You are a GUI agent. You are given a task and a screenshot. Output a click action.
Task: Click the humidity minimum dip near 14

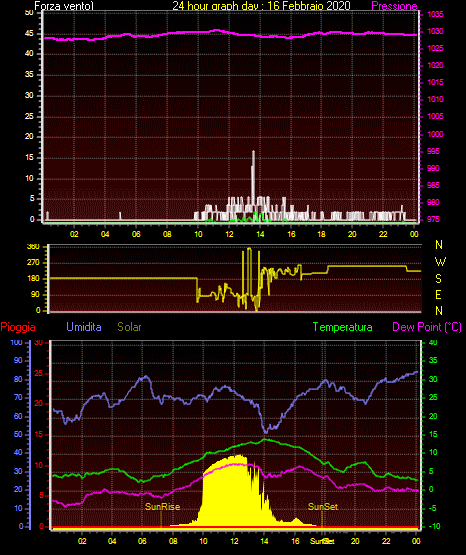point(266,431)
